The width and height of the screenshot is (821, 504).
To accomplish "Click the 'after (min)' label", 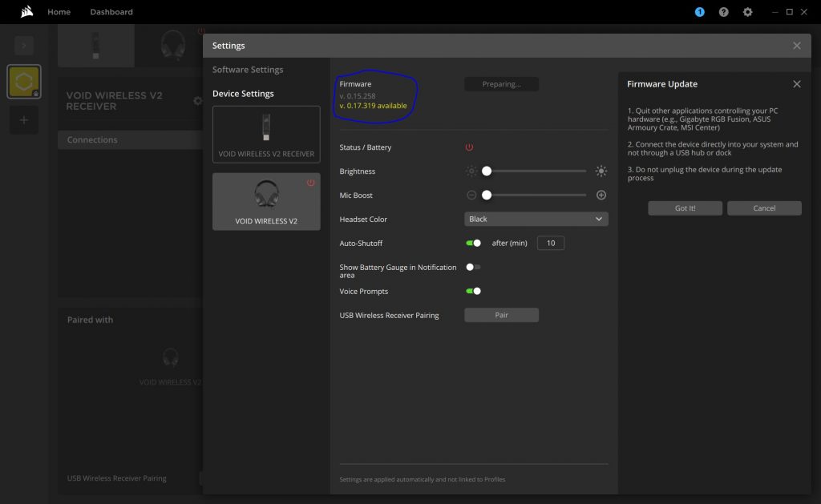I will (509, 244).
